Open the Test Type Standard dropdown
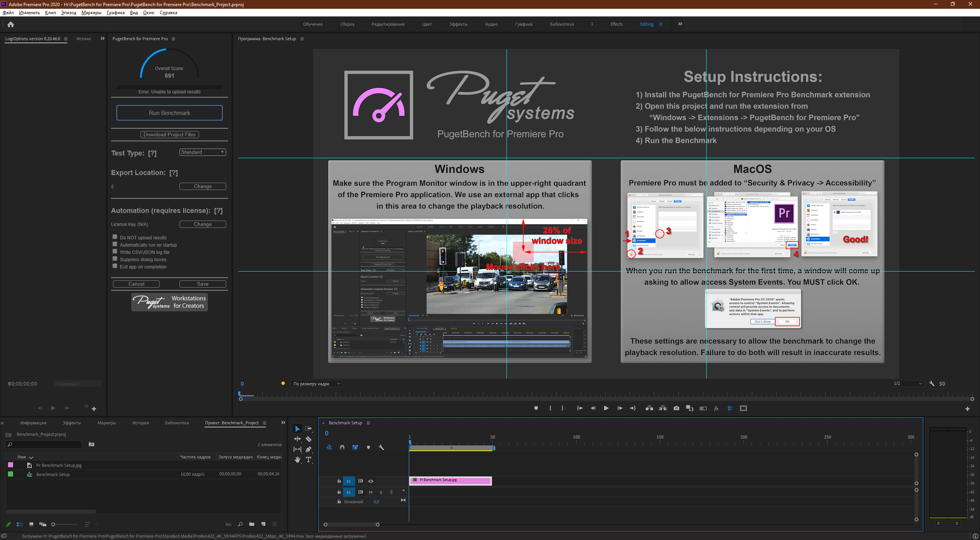980x540 pixels. [203, 152]
